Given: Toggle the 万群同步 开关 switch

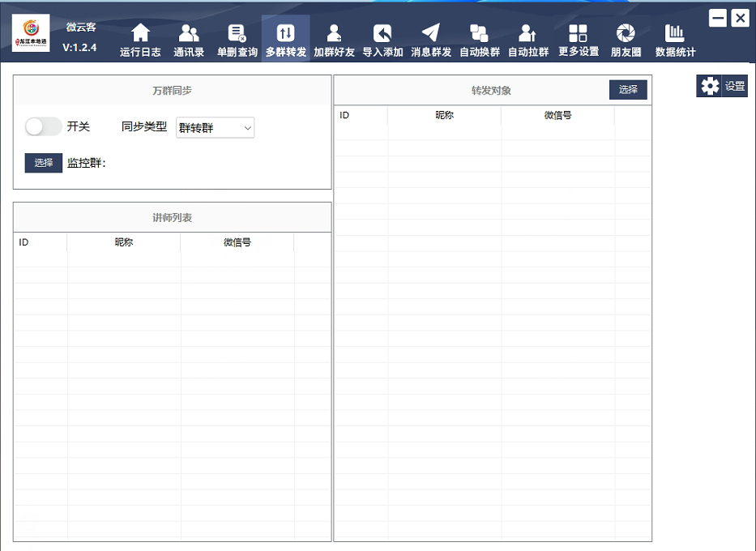Looking at the screenshot, I should pyautogui.click(x=43, y=126).
